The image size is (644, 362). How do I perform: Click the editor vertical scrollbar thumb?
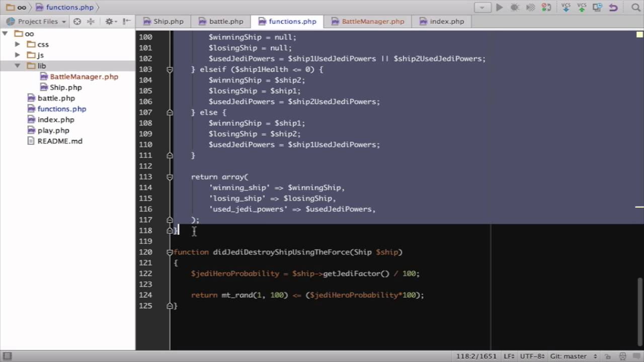[x=640, y=311]
